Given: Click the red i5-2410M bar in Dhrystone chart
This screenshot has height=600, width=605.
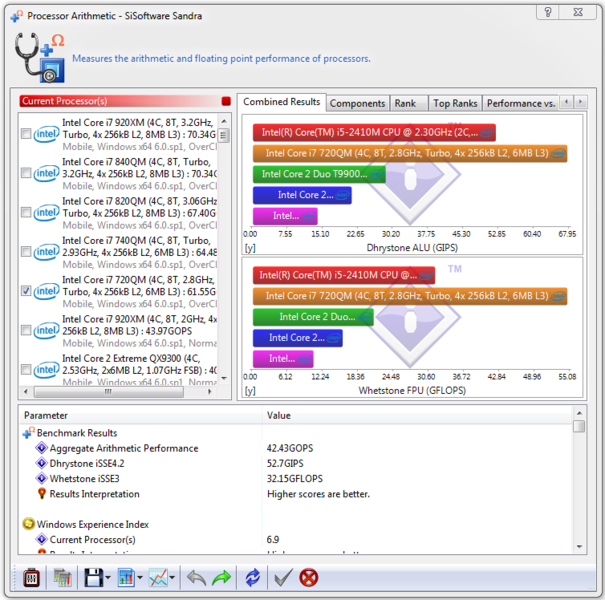Looking at the screenshot, I should [374, 133].
